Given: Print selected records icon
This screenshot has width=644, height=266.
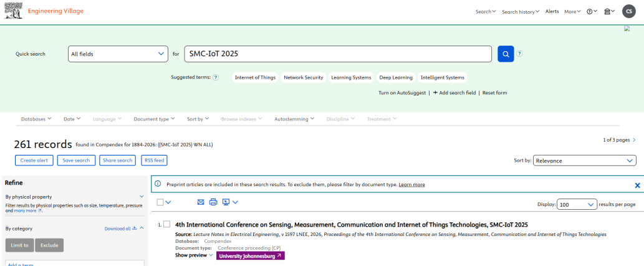Looking at the screenshot, I should tap(213, 202).
